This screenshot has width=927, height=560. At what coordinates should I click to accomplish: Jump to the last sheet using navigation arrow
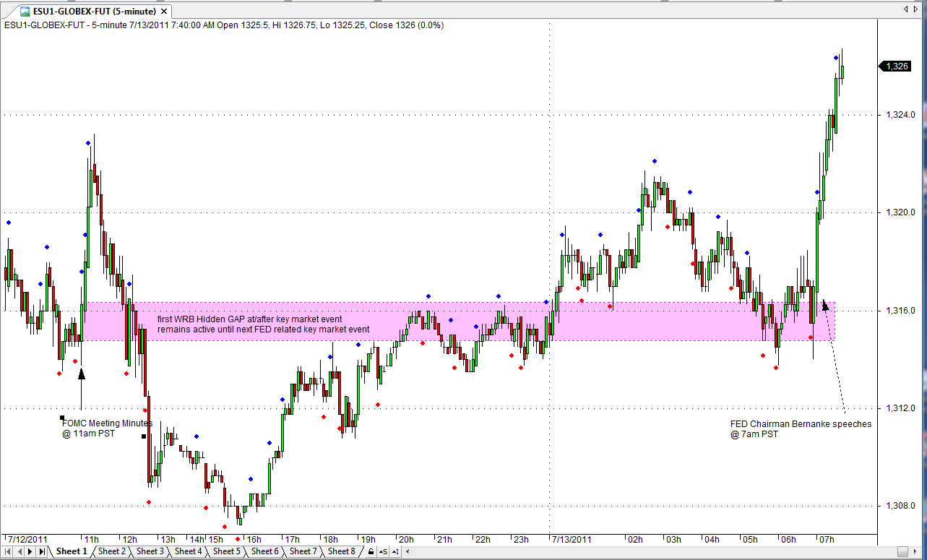click(42, 551)
